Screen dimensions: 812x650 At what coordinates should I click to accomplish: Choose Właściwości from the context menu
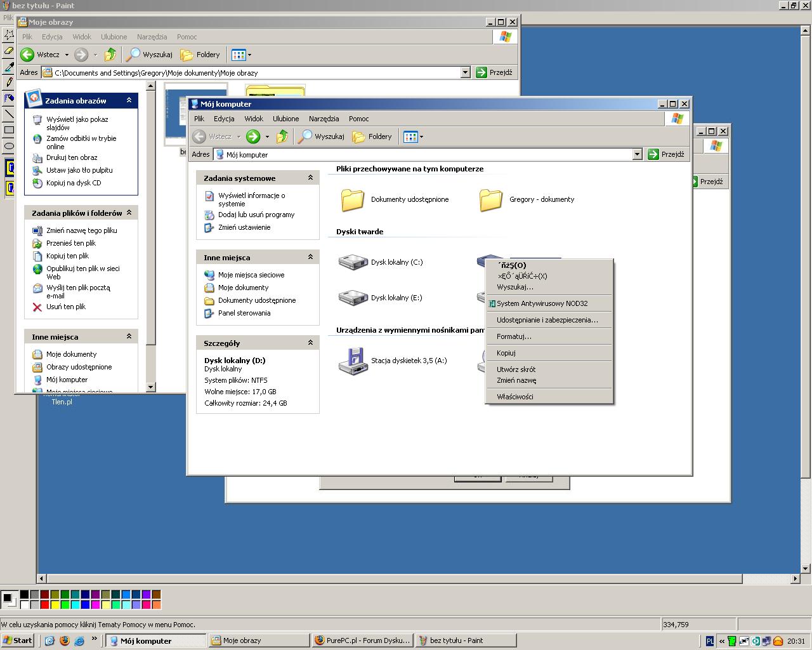coord(514,397)
